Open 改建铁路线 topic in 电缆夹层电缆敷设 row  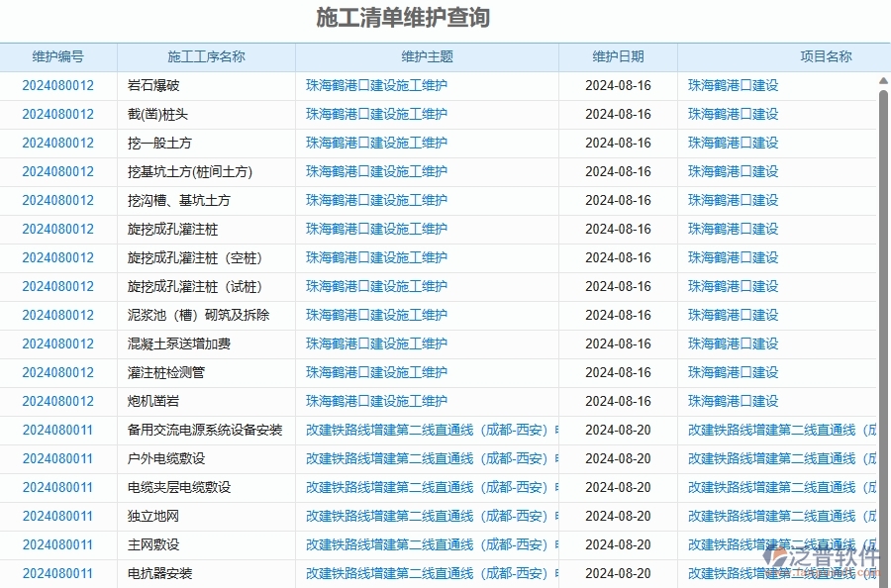click(426, 487)
